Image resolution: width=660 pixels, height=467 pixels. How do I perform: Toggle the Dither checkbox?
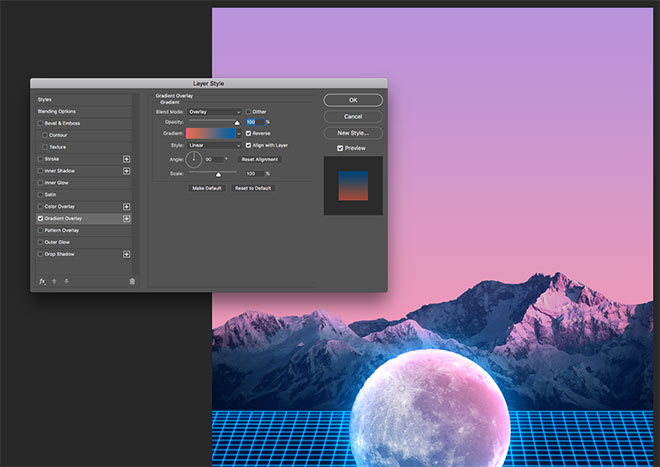(x=248, y=112)
